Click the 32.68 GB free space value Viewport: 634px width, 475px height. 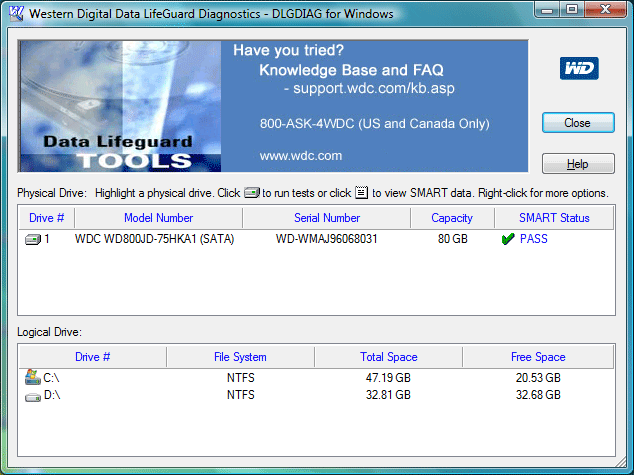point(538,395)
